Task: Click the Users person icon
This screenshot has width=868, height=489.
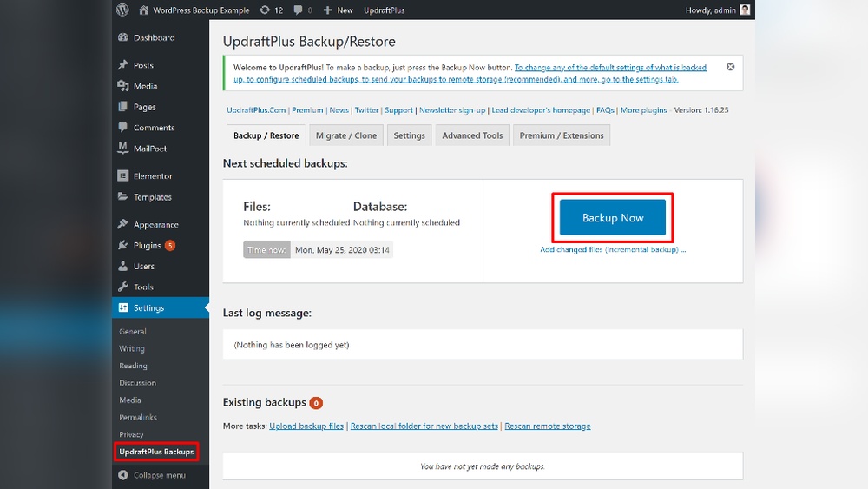Action: point(123,266)
